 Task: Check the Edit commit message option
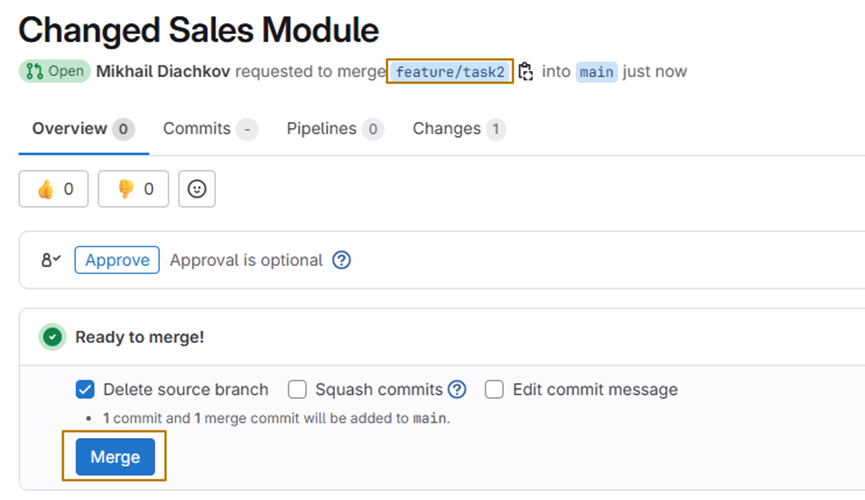(495, 390)
